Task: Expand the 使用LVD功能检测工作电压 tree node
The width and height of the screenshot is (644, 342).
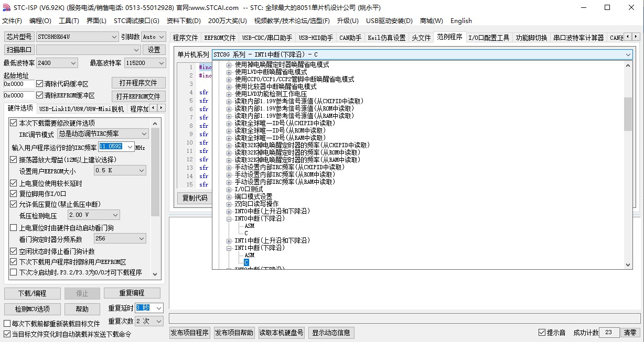Action: [229, 94]
